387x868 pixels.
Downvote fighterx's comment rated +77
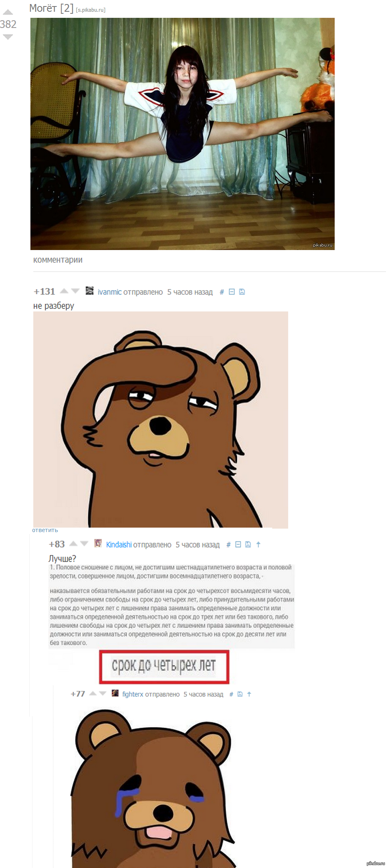(103, 693)
